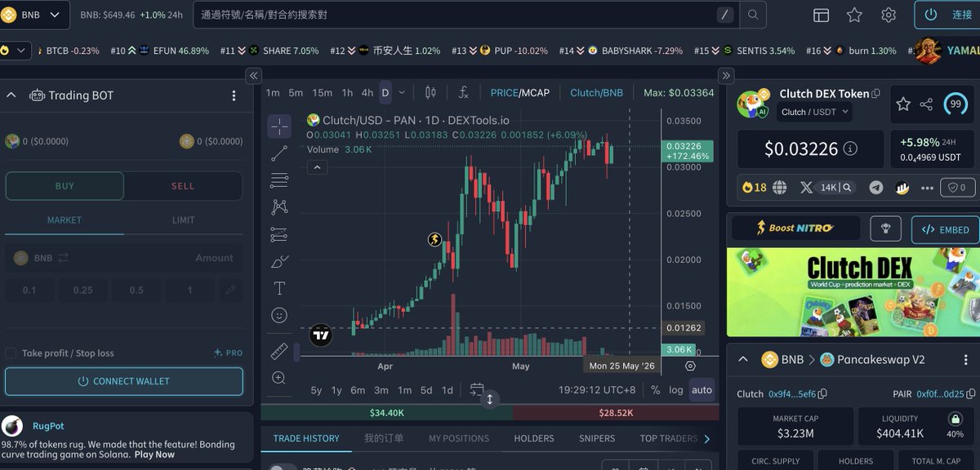The width and height of the screenshot is (980, 470).
Task: Collapse the chart legend chevron
Action: pos(318,167)
